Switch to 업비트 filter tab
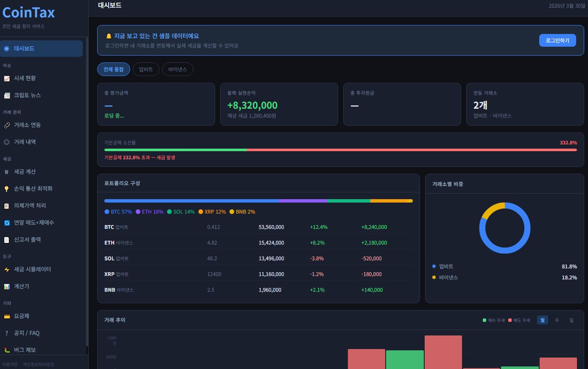The width and height of the screenshot is (588, 369). 146,69
